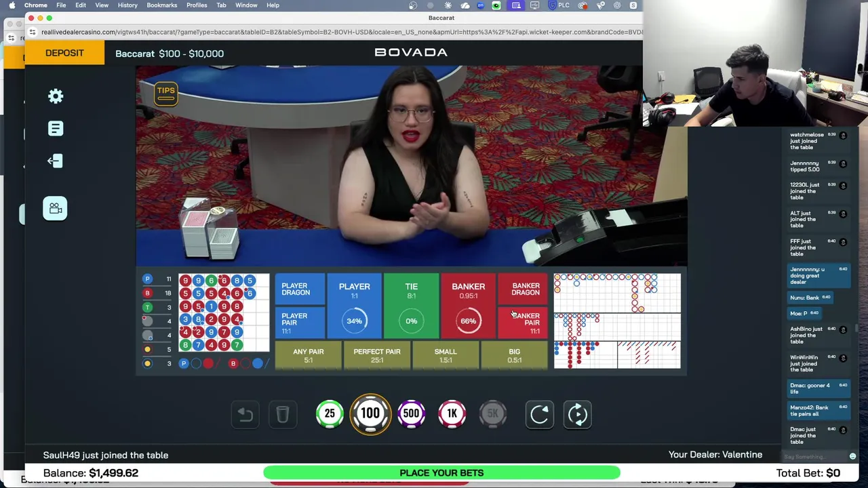The width and height of the screenshot is (868, 488).
Task: Place a bet on Player 1:1
Action: click(x=354, y=306)
